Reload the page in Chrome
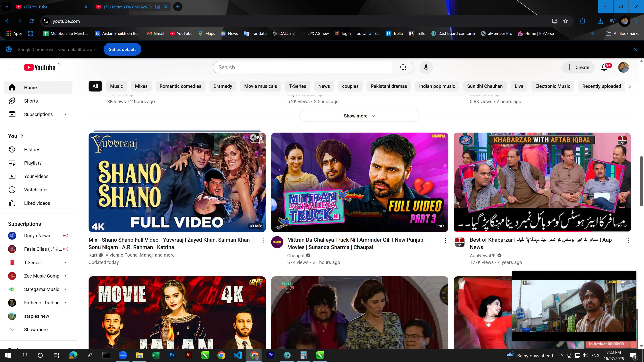This screenshot has width=644, height=362. (32, 21)
